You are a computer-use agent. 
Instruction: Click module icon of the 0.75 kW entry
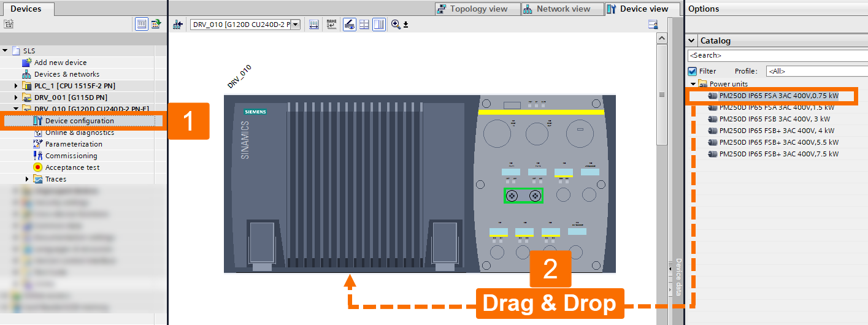[x=712, y=96]
